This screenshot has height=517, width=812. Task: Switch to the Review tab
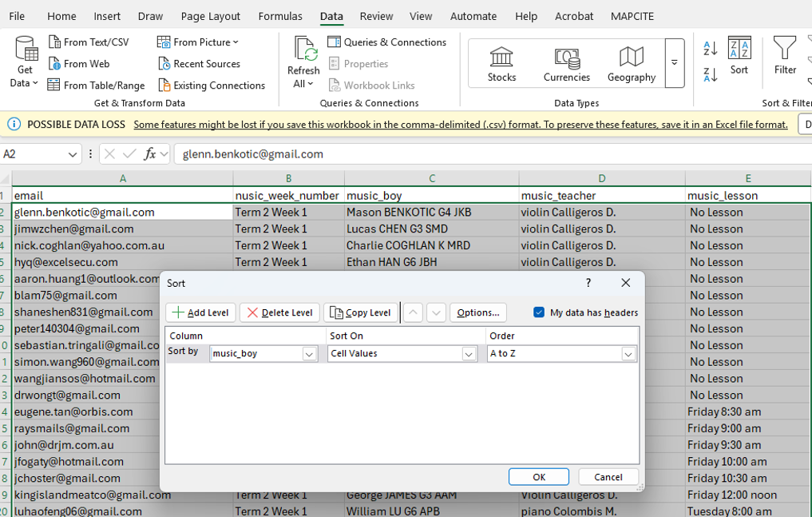[x=377, y=16]
